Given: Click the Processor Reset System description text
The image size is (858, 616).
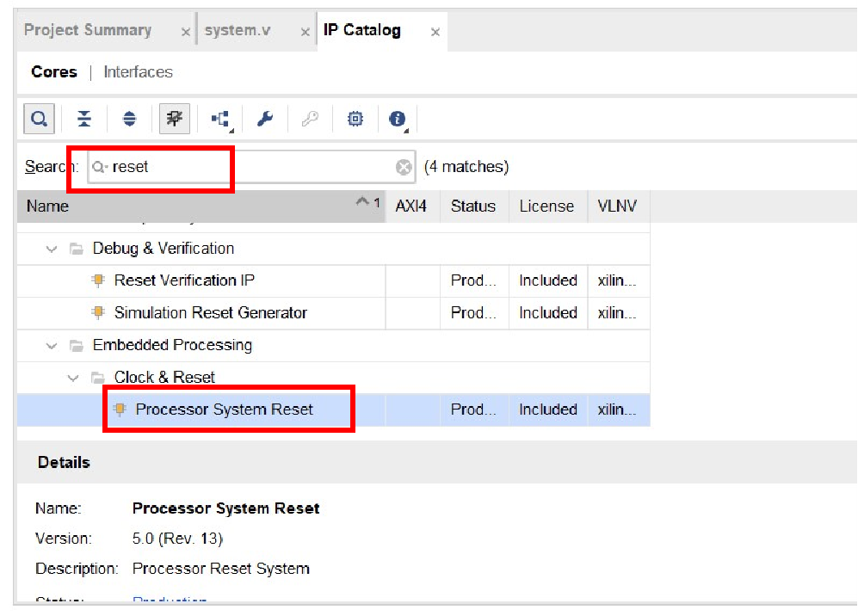Looking at the screenshot, I should coord(221,569).
